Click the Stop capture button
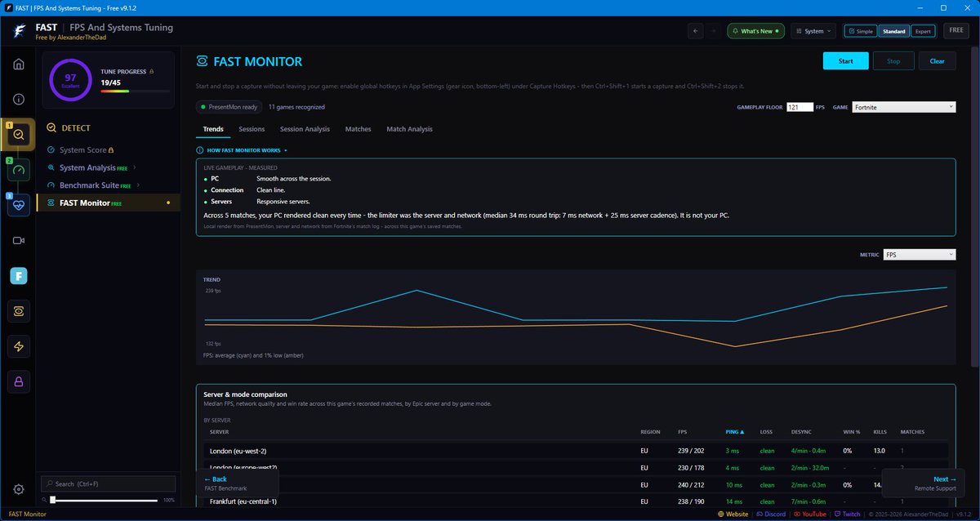 tap(893, 61)
